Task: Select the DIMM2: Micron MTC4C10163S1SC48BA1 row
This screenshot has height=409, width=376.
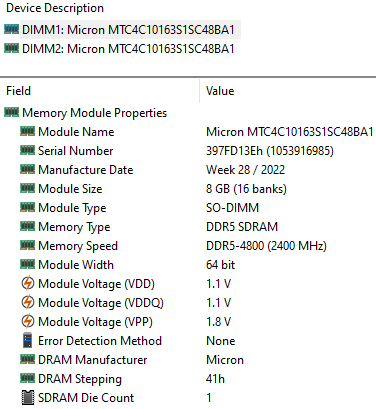Action: [x=128, y=49]
